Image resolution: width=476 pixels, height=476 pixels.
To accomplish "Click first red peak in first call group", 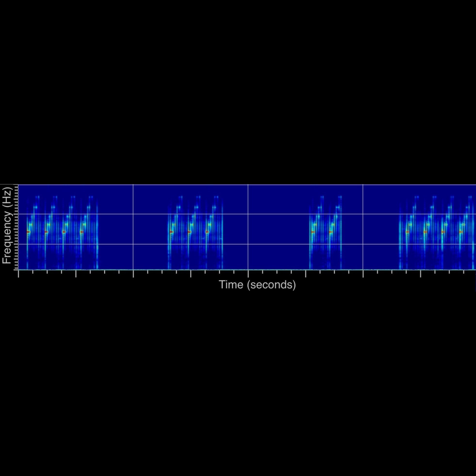I will pyautogui.click(x=28, y=232).
